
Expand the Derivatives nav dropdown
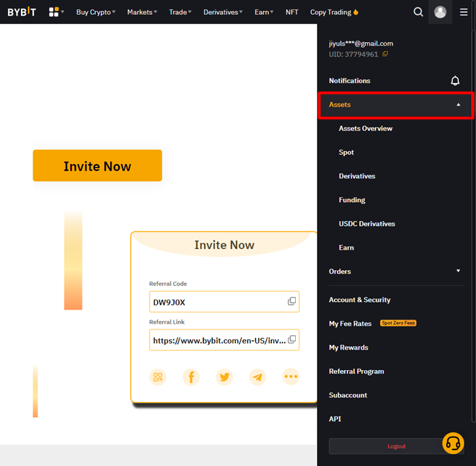coord(223,12)
